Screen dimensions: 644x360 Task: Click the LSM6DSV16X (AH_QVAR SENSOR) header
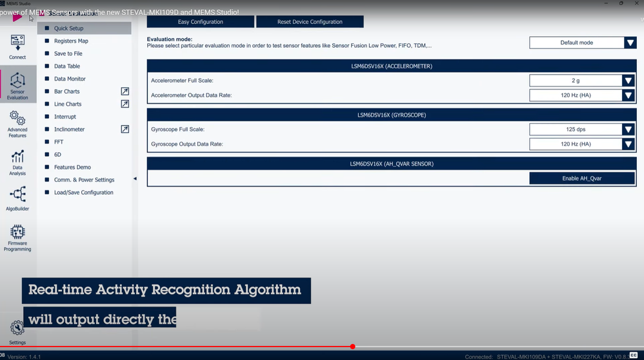(392, 164)
